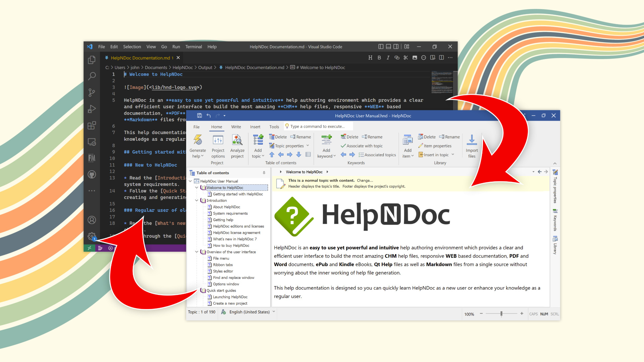Image resolution: width=644 pixels, height=362 pixels.
Task: Select About HelpNDoc topic
Action: (226, 207)
